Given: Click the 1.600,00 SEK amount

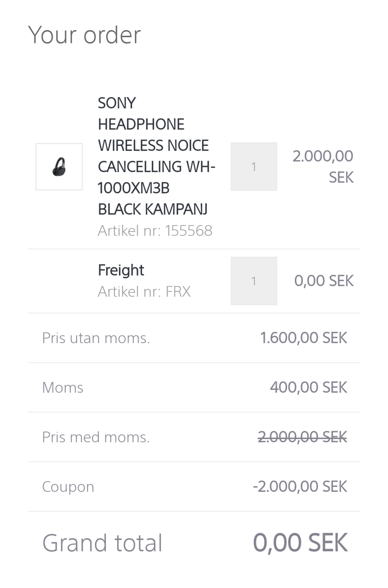Looking at the screenshot, I should pyautogui.click(x=304, y=338).
